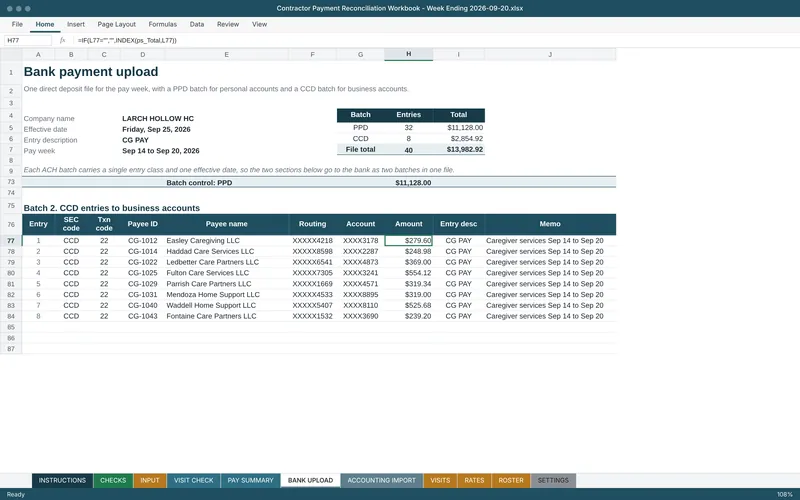Select row 77 header
This screenshot has height=500, width=800.
(11, 241)
